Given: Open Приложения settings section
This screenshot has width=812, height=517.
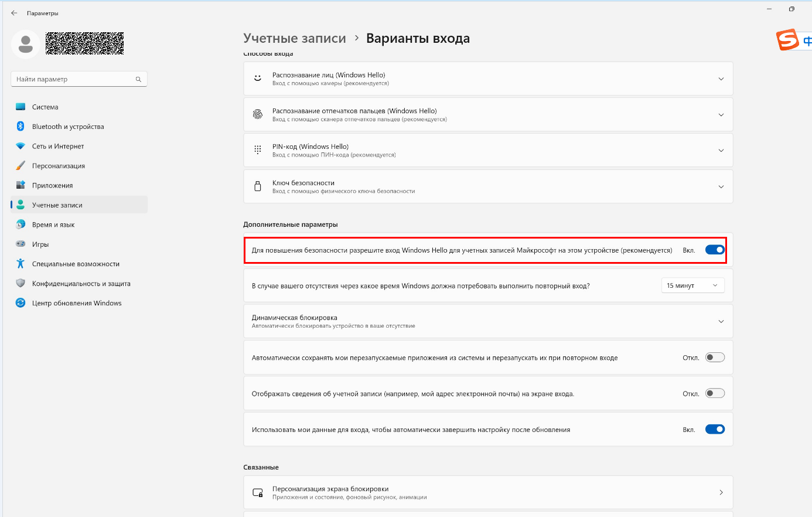Looking at the screenshot, I should tap(79, 185).
